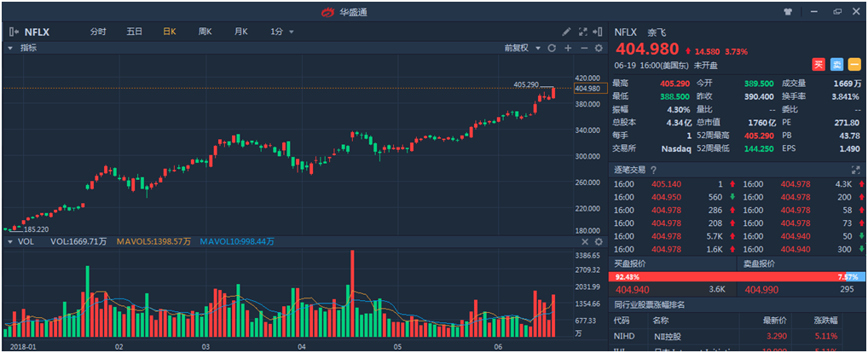Select the pencil drawing tool
Screen dimensions: 868x353
click(x=566, y=32)
